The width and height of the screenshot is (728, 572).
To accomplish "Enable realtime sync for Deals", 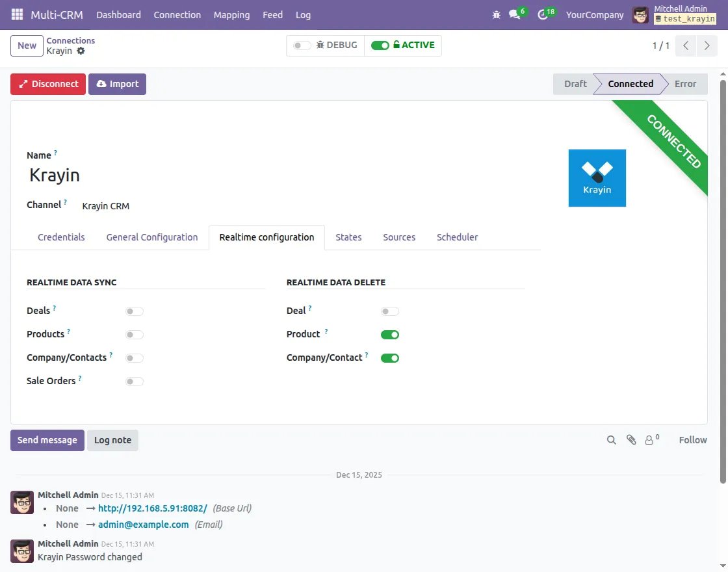I will [x=135, y=311].
